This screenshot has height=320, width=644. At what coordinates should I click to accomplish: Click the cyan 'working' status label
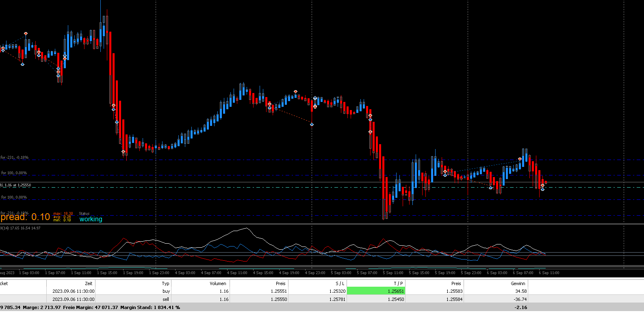[x=91, y=219]
